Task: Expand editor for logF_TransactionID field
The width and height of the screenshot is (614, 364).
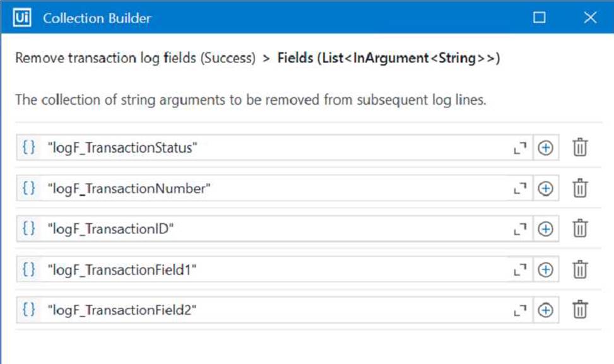Action: click(x=520, y=230)
